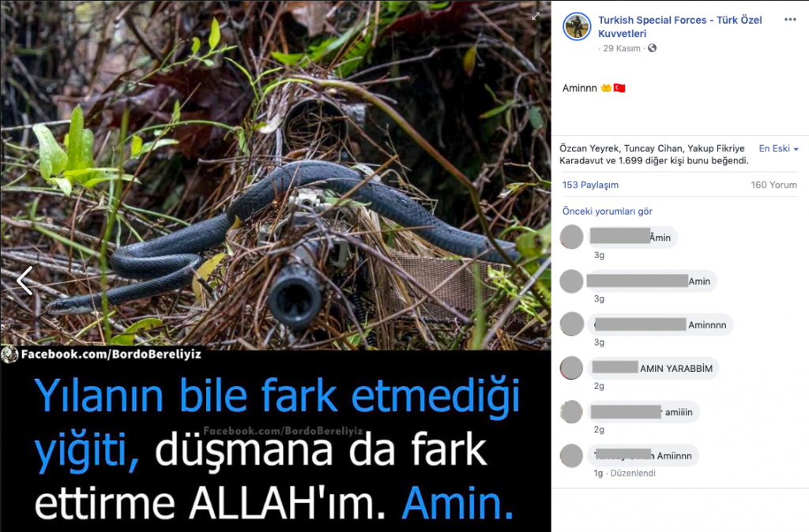Viewport: 809px width, 532px height.
Task: Click the Düzenlendi edited label
Action: pyautogui.click(x=633, y=473)
